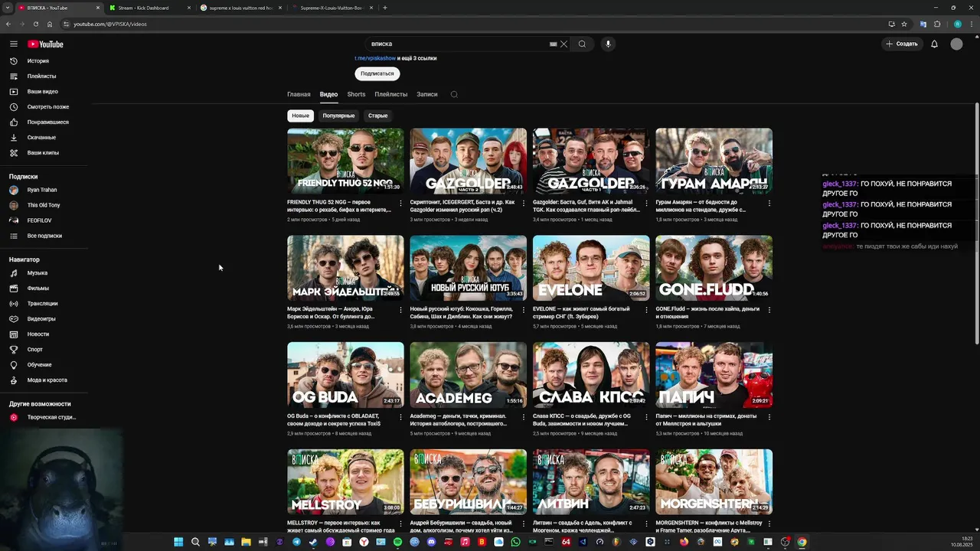The width and height of the screenshot is (980, 551).
Task: Open История in the sidebar
Action: pos(44,61)
